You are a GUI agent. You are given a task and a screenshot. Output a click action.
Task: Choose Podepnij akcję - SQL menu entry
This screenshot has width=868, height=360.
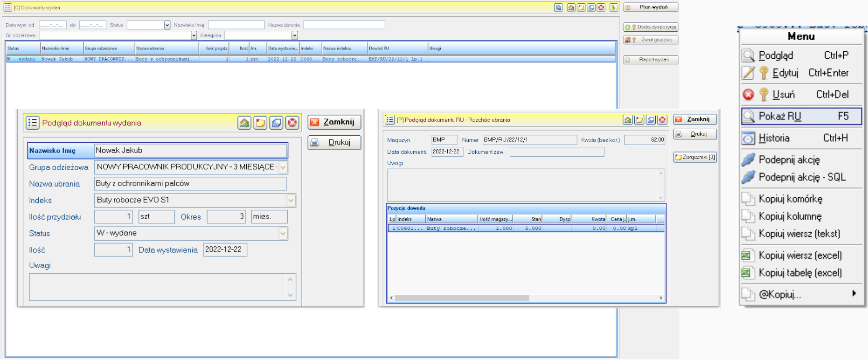(801, 177)
